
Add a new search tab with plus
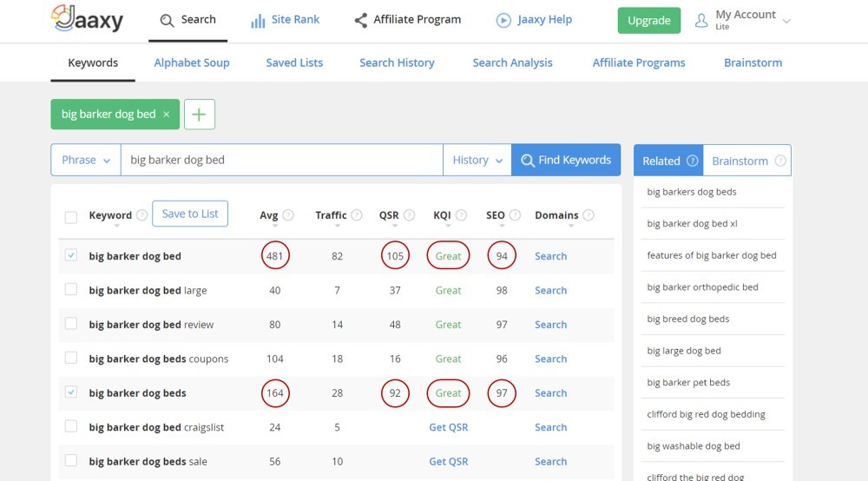(200, 115)
